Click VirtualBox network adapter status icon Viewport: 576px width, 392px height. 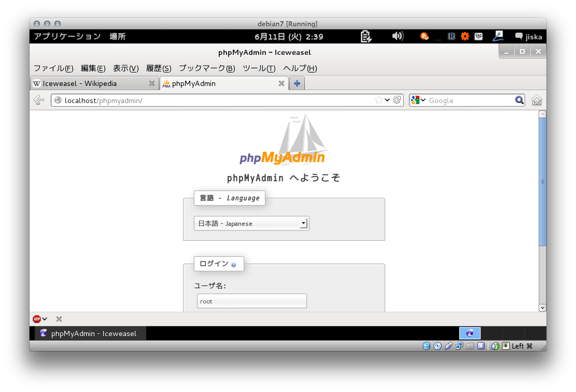pyautogui.click(x=459, y=346)
